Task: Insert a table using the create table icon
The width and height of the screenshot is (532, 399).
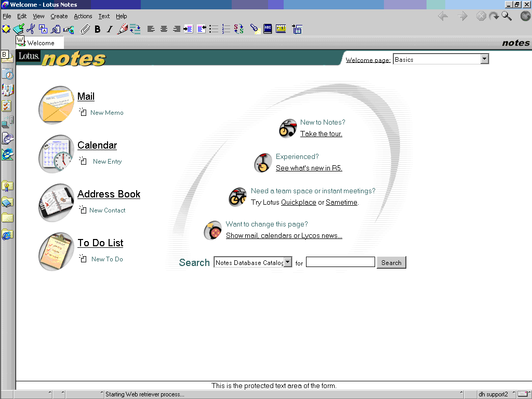Action: [x=297, y=29]
